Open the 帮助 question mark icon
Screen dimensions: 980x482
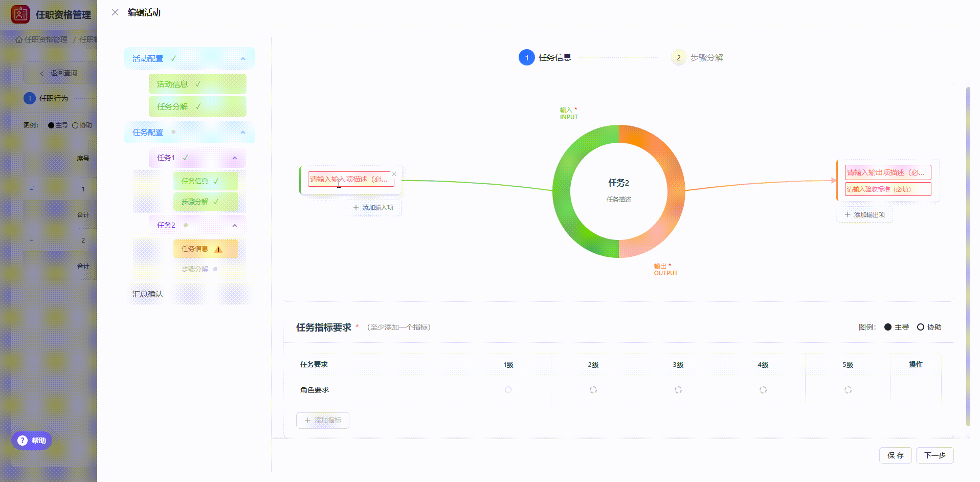coord(23,441)
